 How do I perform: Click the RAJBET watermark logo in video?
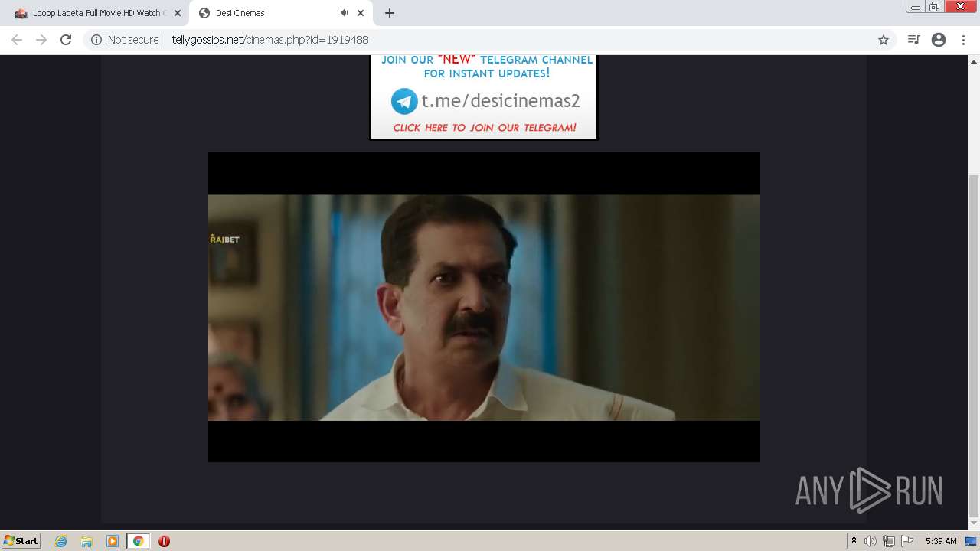[x=224, y=240]
